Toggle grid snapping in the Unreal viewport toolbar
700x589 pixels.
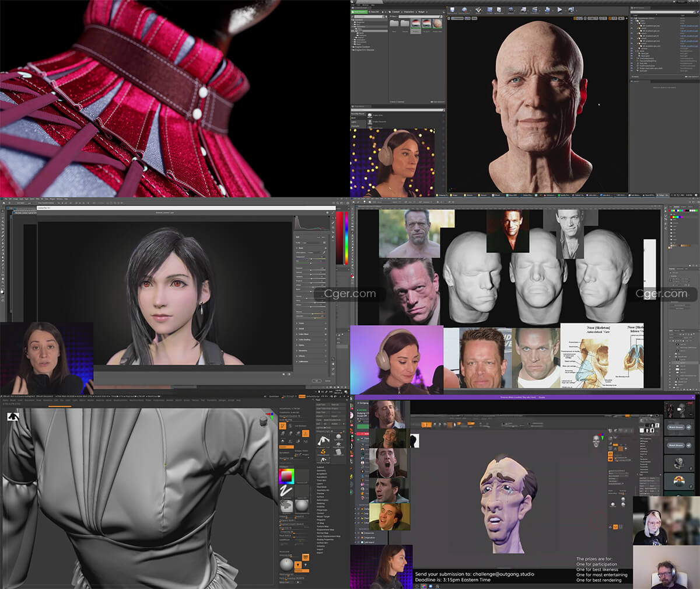tap(593, 19)
